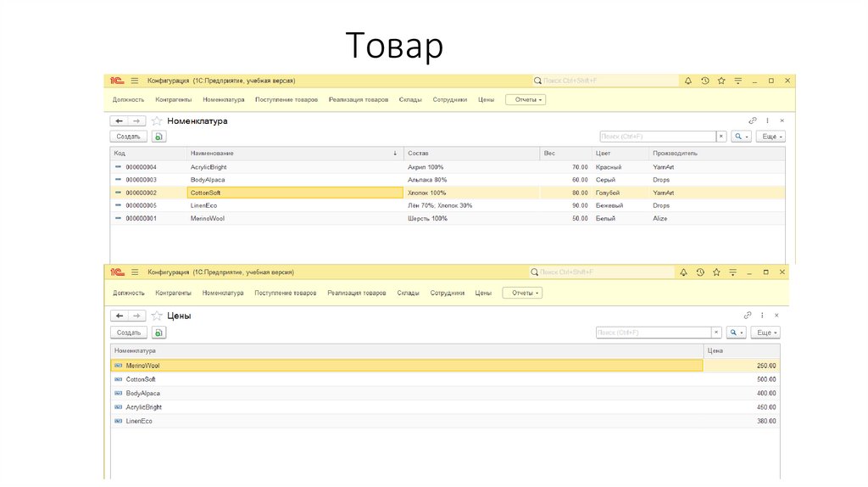Show notifications bell in upper window
Screen dimensions: 868x487
pos(688,81)
